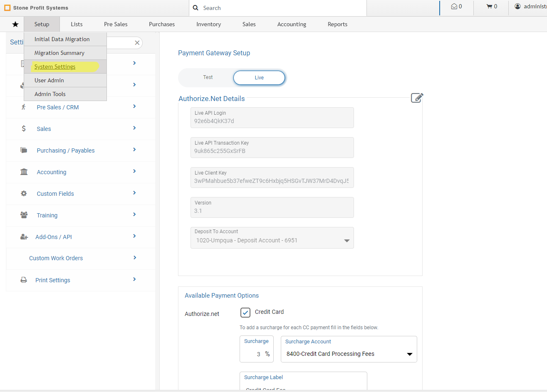Image resolution: width=547 pixels, height=392 pixels.
Task: Click the favorites star icon
Action: click(15, 24)
